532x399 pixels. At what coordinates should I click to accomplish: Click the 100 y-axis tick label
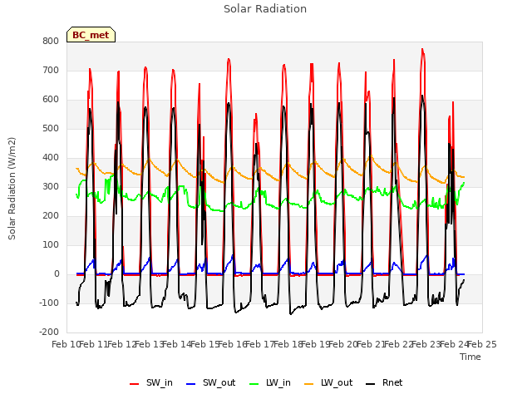(x=51, y=245)
